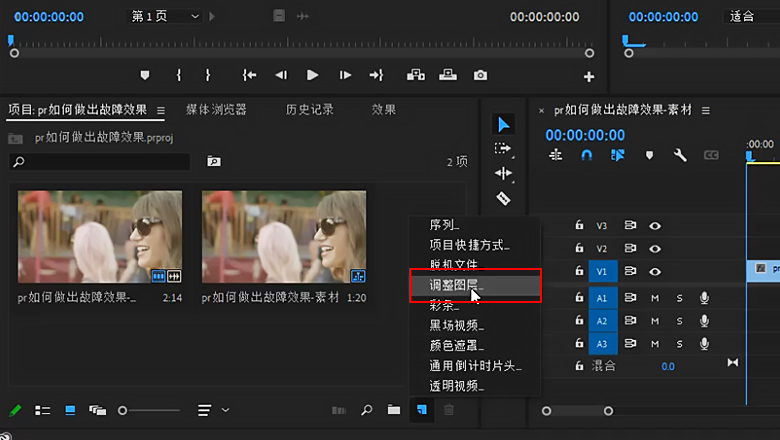Click the find-in-bin folder search icon
This screenshot has height=440, width=780.
click(x=214, y=161)
